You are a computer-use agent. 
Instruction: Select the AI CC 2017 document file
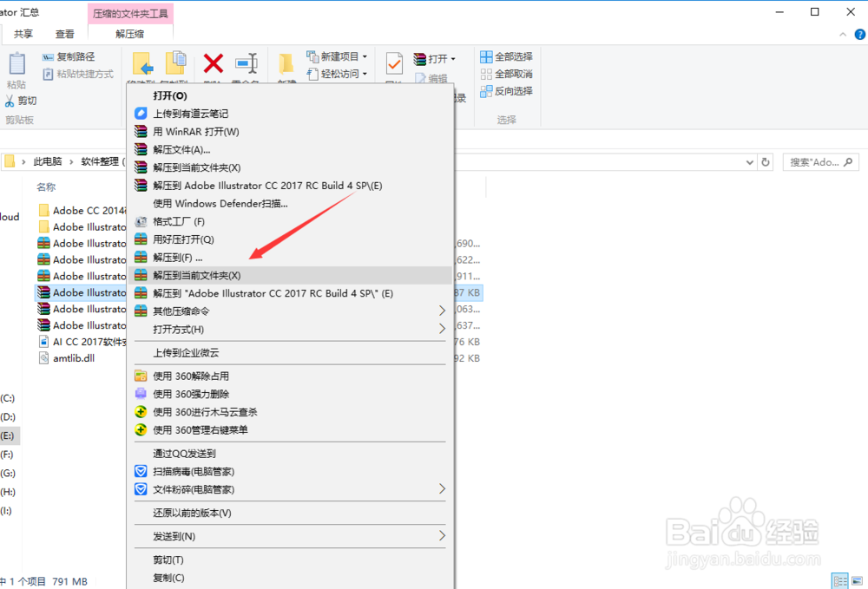coord(82,342)
